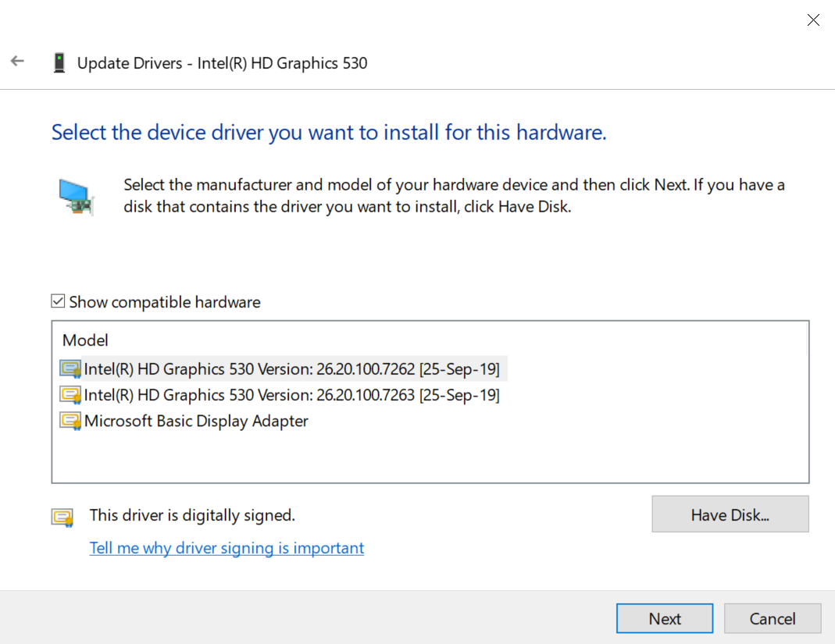Screen dimensions: 835x644
Task: Select Intel HD Graphics 530 version 26.20.100.7262 entry
Action: point(291,368)
